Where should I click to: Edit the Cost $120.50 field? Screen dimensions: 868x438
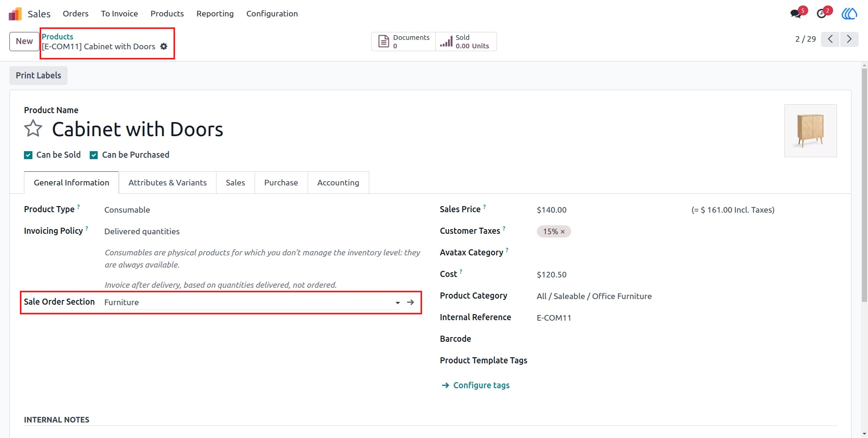click(x=552, y=275)
